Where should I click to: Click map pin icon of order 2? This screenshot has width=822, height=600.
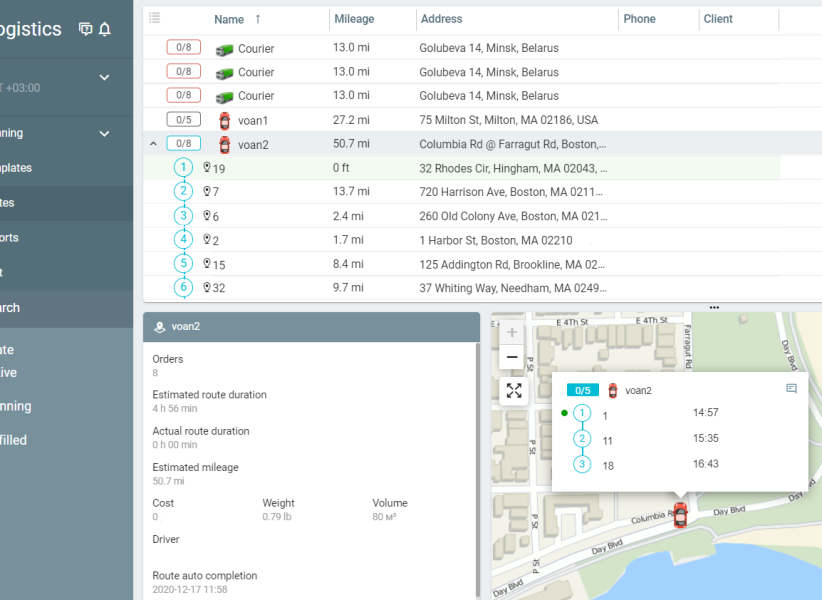pyautogui.click(x=207, y=239)
